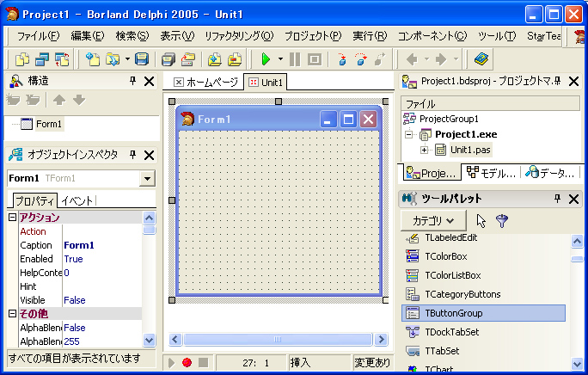Viewport: 588px width, 375px height.
Task: Switch to the ホームページ tab
Action: click(x=206, y=83)
